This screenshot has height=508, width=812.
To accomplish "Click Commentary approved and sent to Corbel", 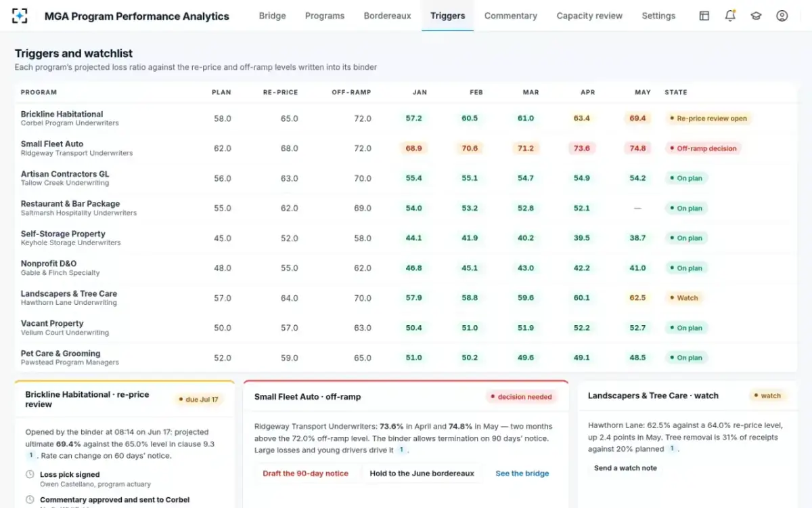I will pos(115,500).
